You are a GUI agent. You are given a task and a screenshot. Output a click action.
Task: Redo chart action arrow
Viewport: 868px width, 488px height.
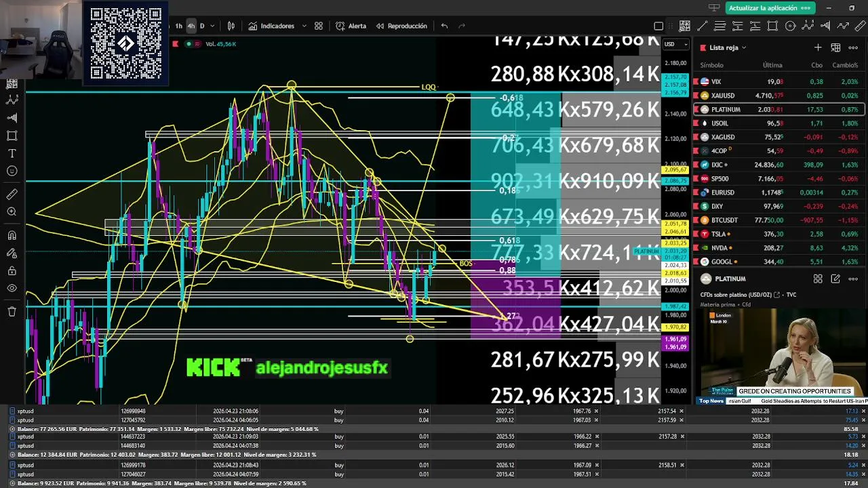tap(462, 26)
